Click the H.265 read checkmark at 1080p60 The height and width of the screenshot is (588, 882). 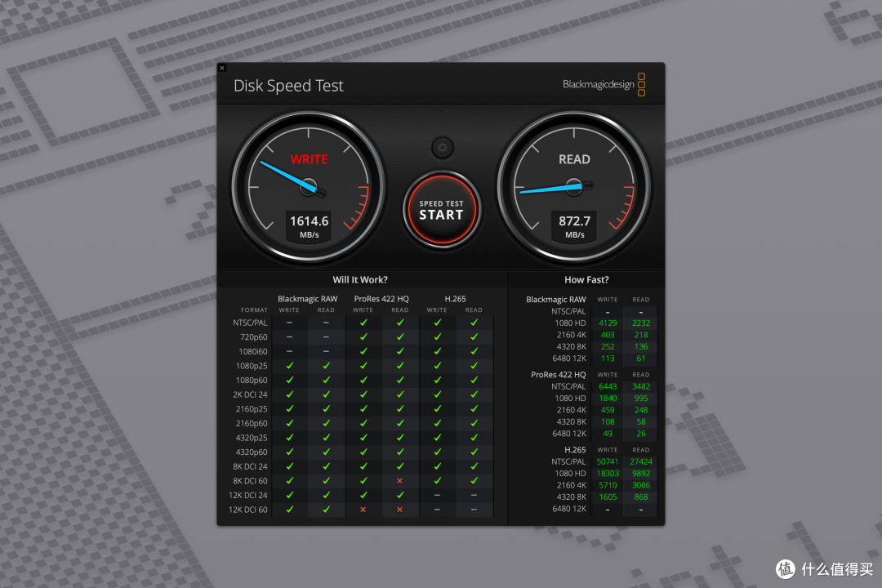point(474,381)
